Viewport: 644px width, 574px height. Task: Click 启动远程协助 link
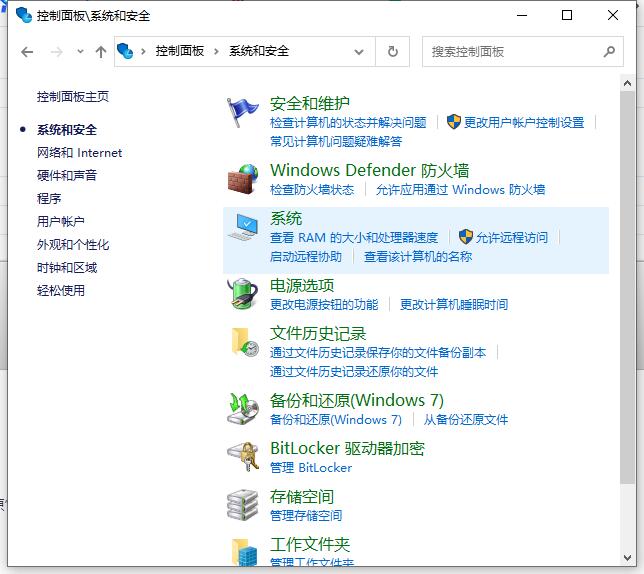click(x=306, y=256)
